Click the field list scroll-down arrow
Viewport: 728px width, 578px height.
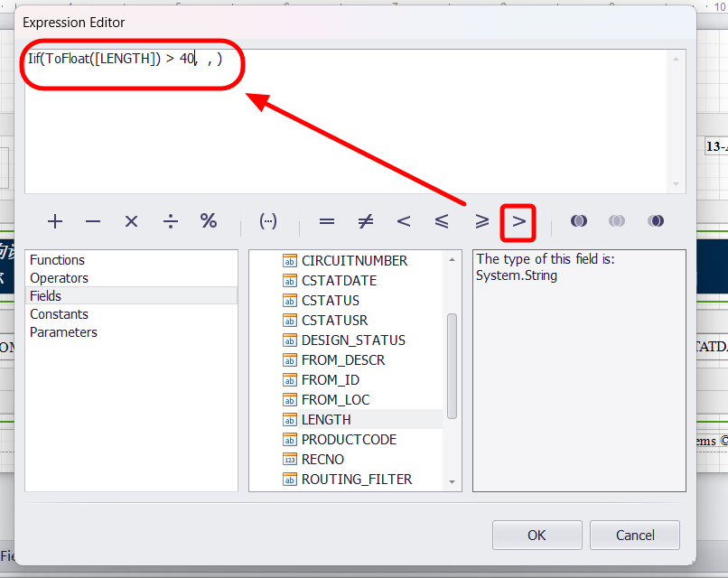click(x=452, y=482)
